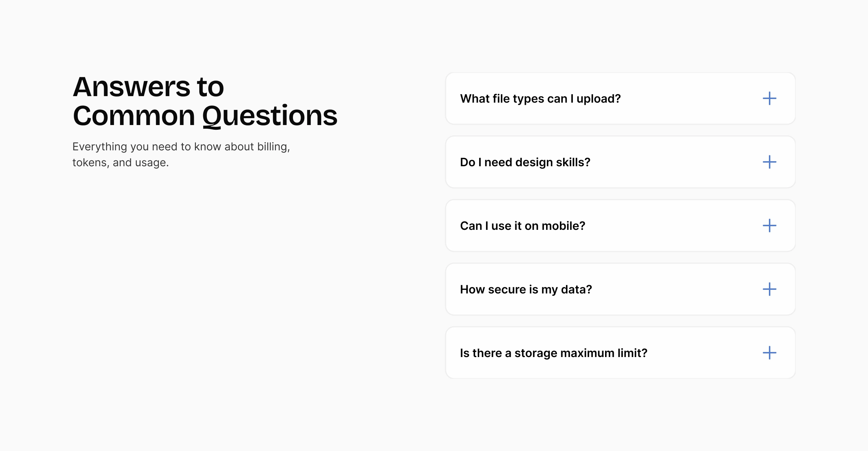Viewport: 868px width, 451px height.
Task: Click the plus icon for the mobile question
Action: point(770,225)
